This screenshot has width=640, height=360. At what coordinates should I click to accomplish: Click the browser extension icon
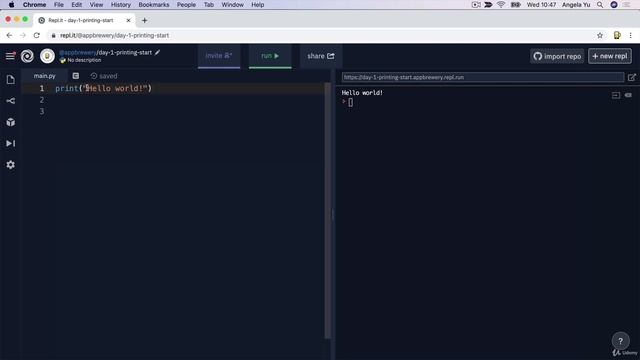617,36
